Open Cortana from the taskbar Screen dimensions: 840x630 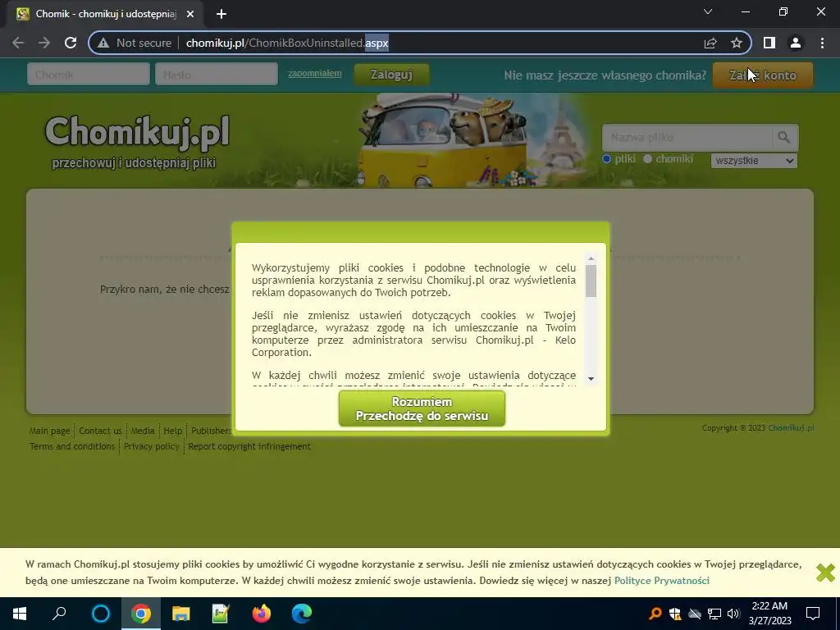(100, 614)
